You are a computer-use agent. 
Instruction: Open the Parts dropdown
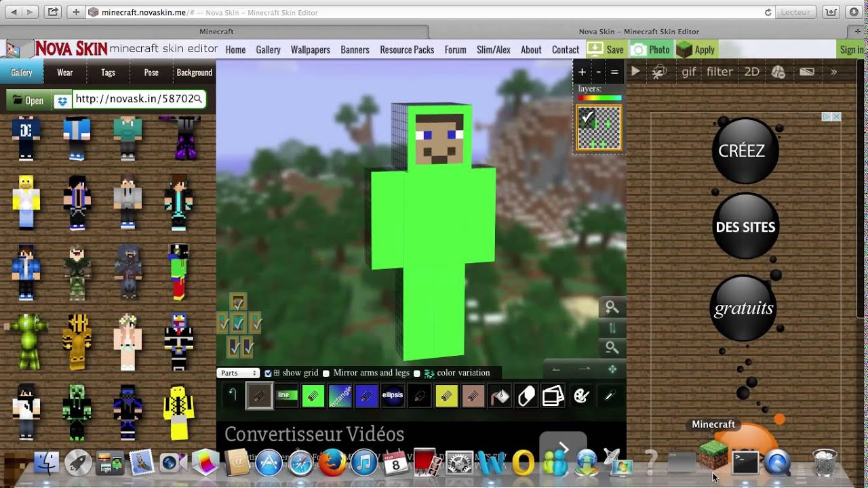[238, 373]
